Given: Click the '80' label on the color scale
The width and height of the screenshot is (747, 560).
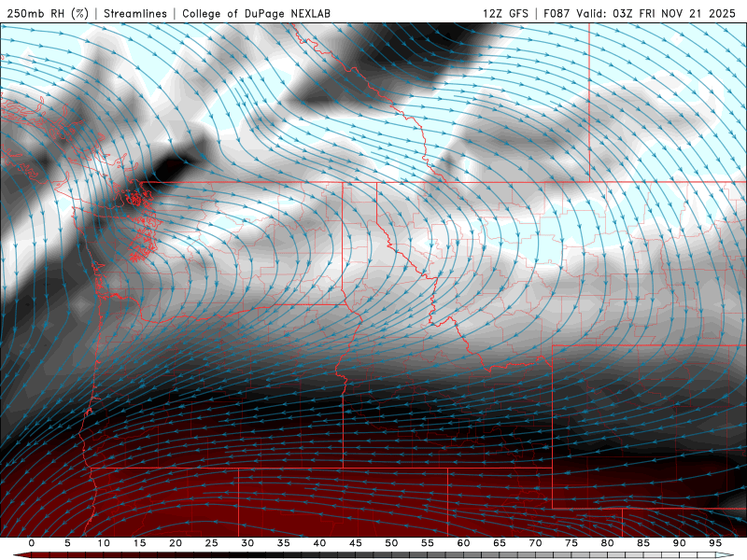Looking at the screenshot, I should pyautogui.click(x=608, y=543).
